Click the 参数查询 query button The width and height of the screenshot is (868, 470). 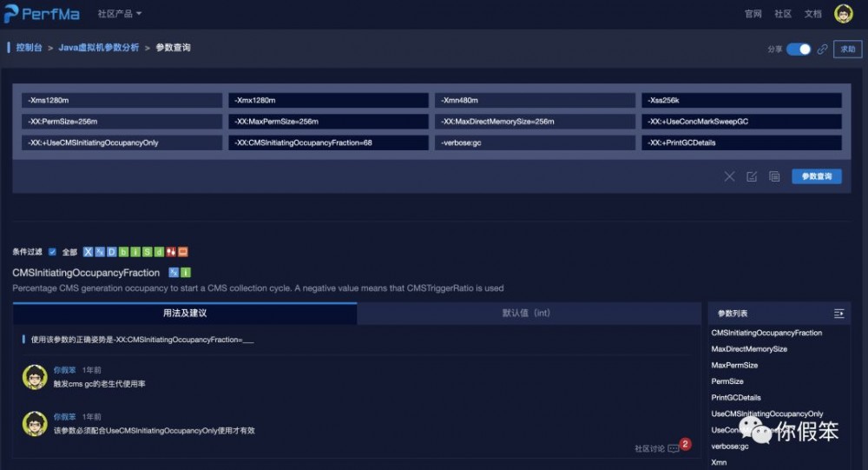tap(817, 176)
